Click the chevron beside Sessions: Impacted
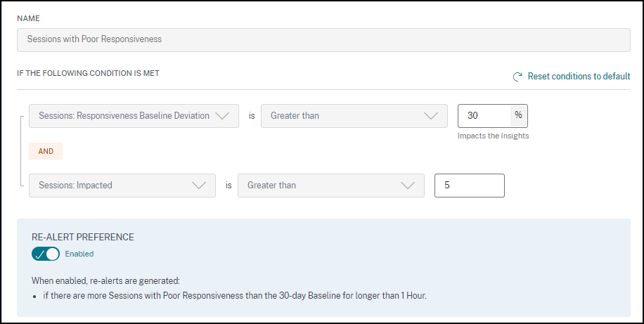The width and height of the screenshot is (644, 324). pos(199,186)
